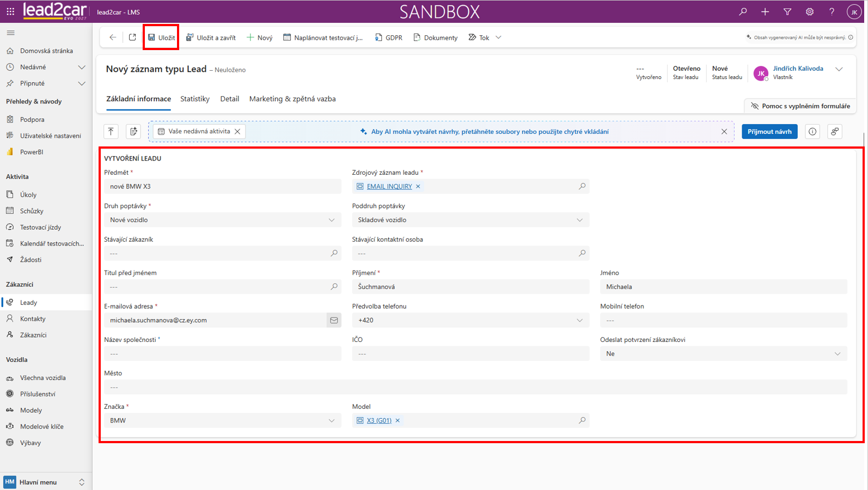Remove X3 (G01) model selection
Screen dimensions: 868x490
398,420
